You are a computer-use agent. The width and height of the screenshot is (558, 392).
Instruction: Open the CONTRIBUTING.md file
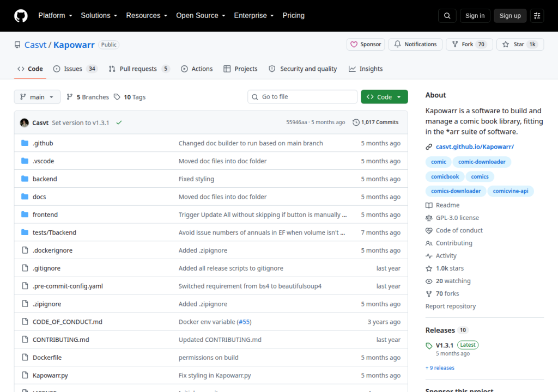(61, 340)
